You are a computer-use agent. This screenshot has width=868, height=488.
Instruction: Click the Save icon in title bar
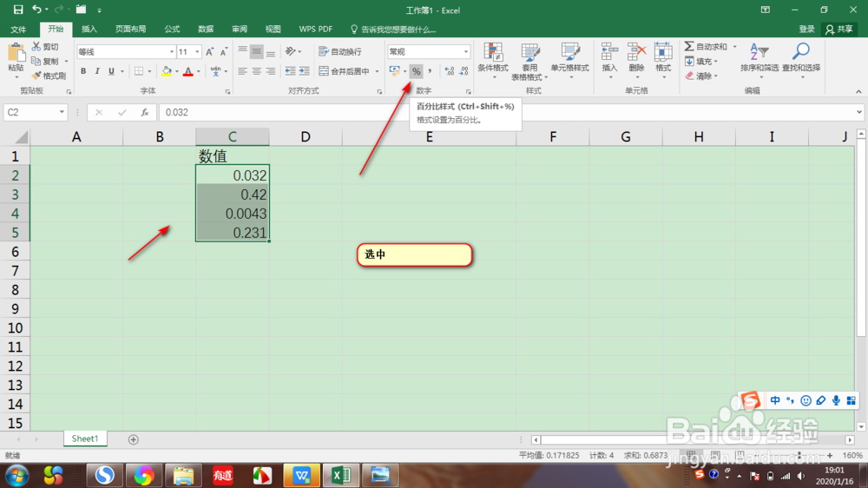[x=18, y=10]
